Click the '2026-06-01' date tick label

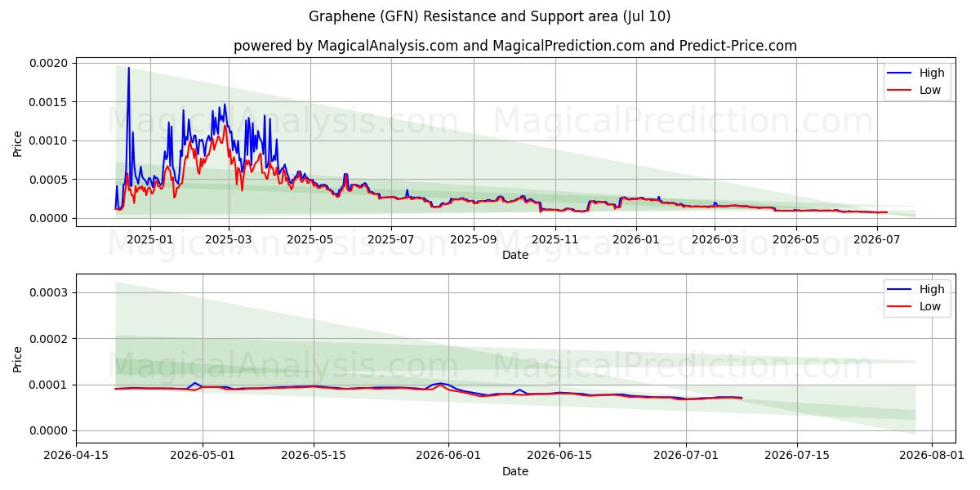tap(448, 456)
